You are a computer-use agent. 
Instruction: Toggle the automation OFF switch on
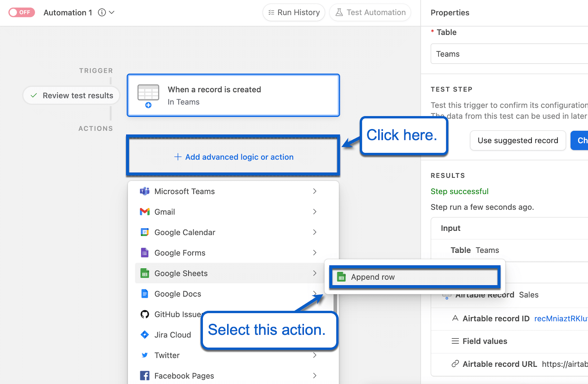[22, 12]
